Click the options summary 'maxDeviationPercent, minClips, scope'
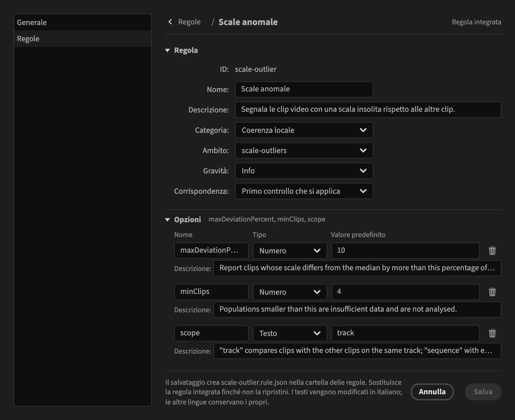Screen dimensions: 515x420 (x=267, y=219)
